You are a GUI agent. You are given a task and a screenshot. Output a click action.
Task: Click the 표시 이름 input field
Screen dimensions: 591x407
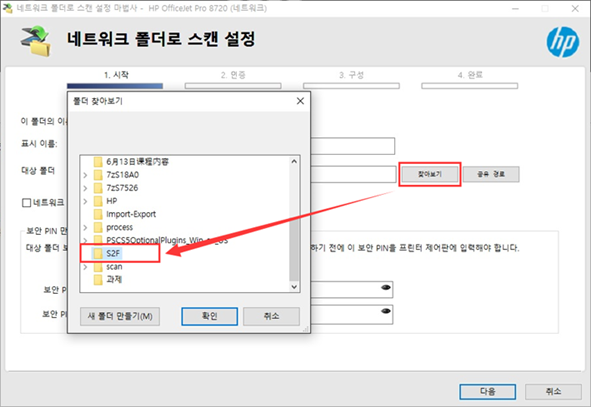click(352, 146)
